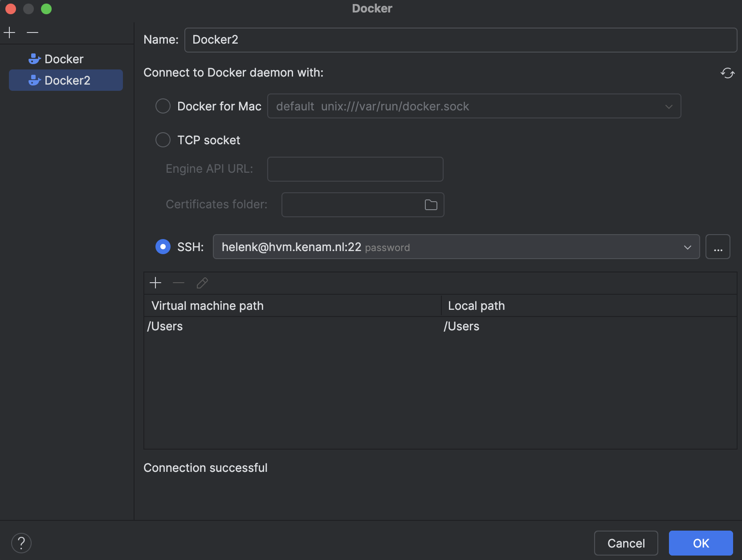Expand the SSH configuration dropdown
742x560 pixels.
[x=687, y=247]
